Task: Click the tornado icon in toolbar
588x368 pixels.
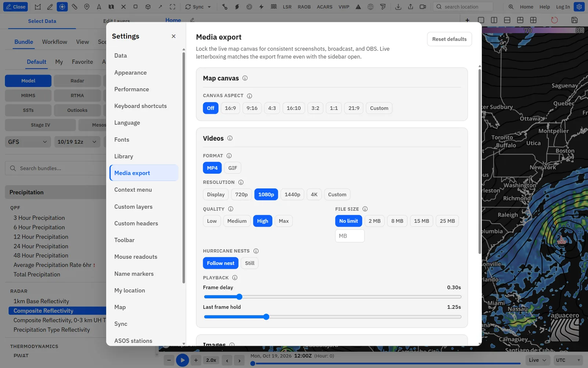Action: point(383,7)
